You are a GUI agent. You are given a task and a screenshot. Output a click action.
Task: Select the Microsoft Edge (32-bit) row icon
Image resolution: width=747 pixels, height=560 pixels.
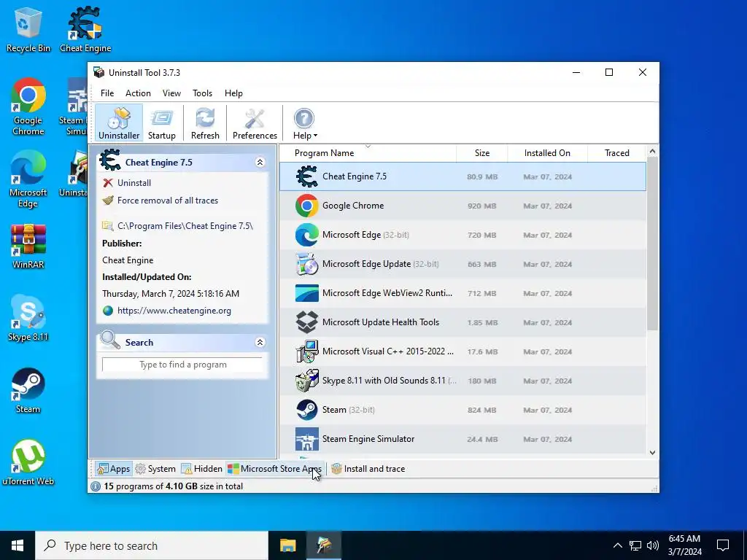(x=307, y=235)
